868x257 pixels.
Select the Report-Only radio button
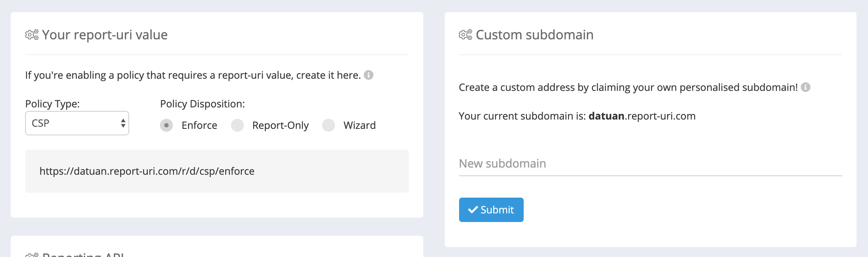pos(238,125)
